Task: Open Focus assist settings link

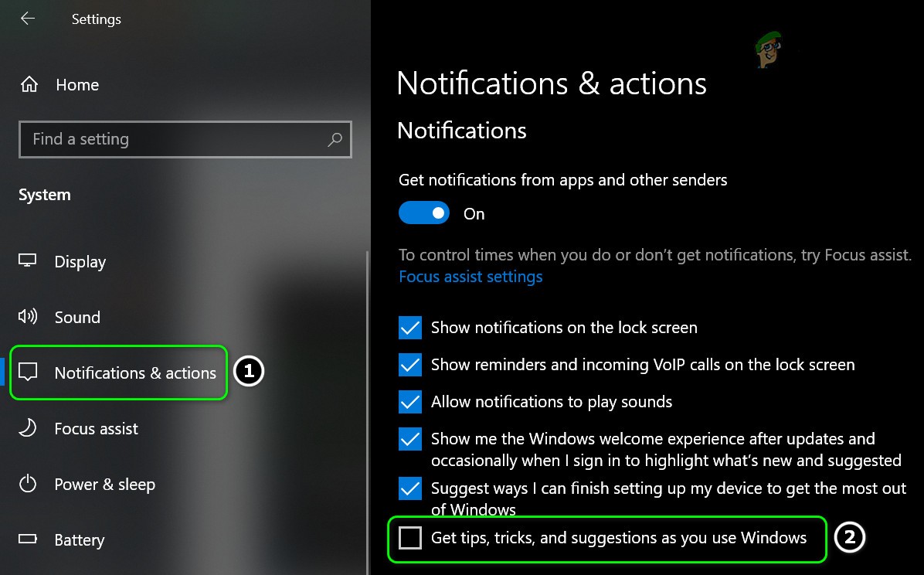Action: (470, 276)
